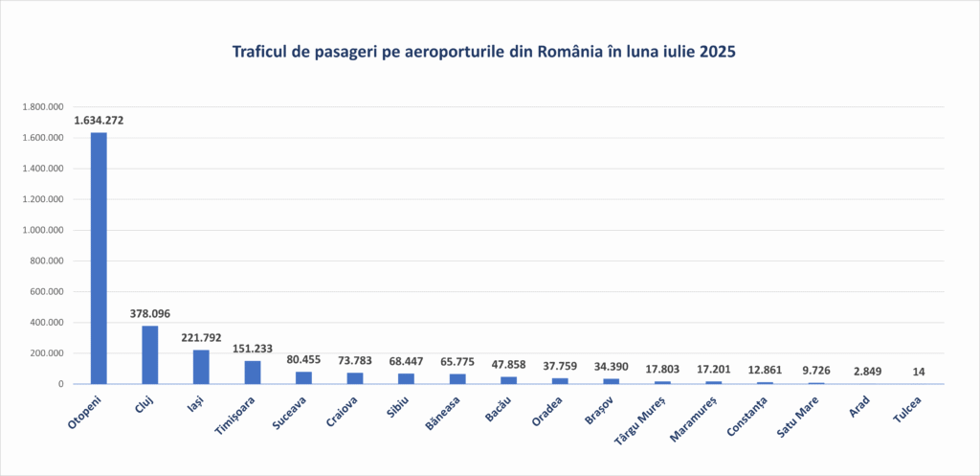
Task: Select the Satu Mare axis label
Action: 801,417
